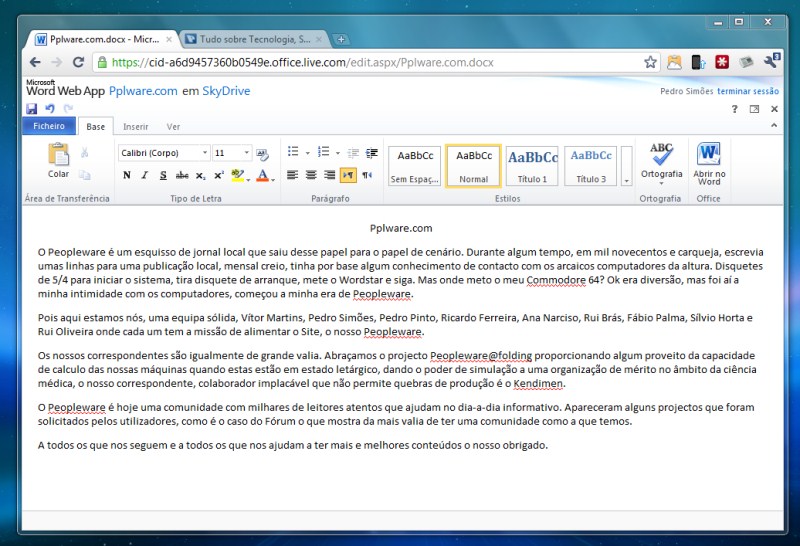800x546 pixels.
Task: Click the Pplware.com title in the document
Action: 401,228
